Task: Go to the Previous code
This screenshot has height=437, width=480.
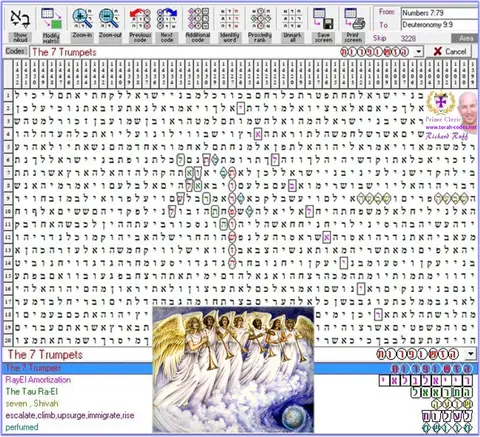Action: coord(140,19)
